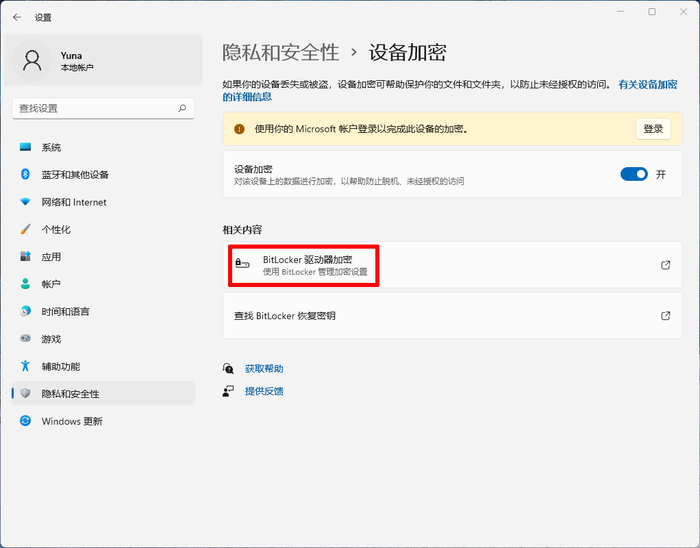Open the Yuna user profile avatar
This screenshot has width=700, height=548.
(x=32, y=60)
